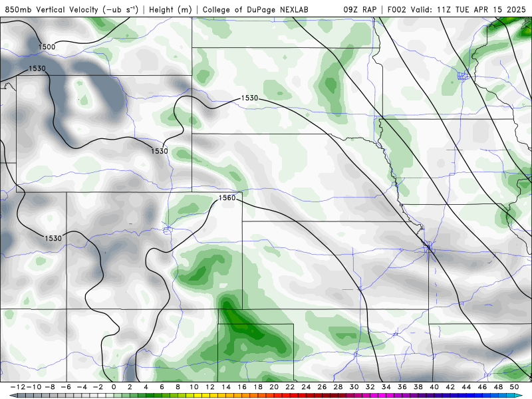Screen dimensions: 532x399
Task: Click the 42 value on the color scale
Action: click(450, 387)
